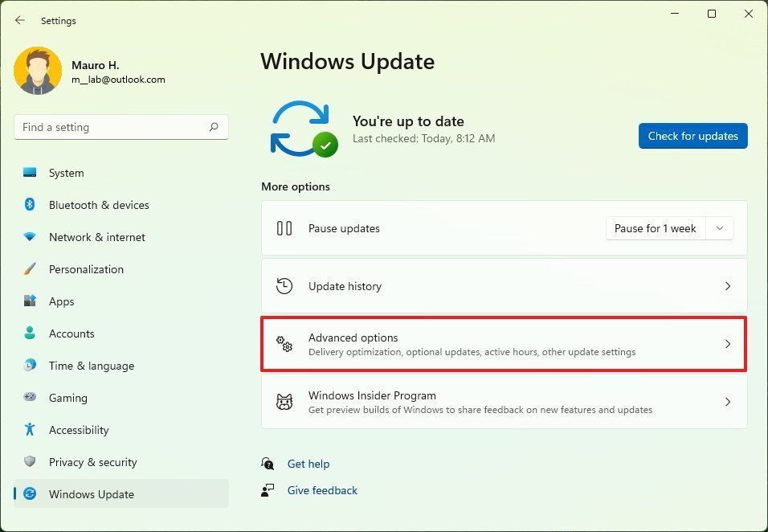The height and width of the screenshot is (532, 768).
Task: Select the Bluetooth & devices icon
Action: [x=30, y=205]
